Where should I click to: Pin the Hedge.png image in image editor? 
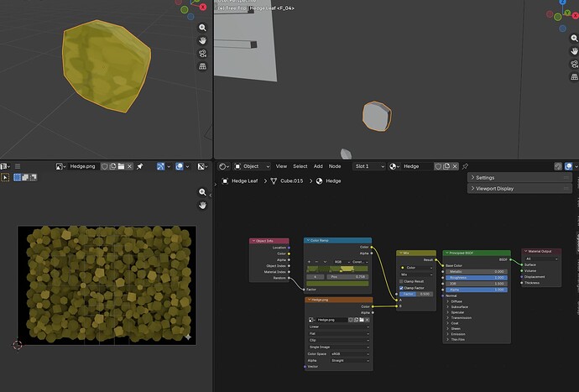tap(140, 167)
